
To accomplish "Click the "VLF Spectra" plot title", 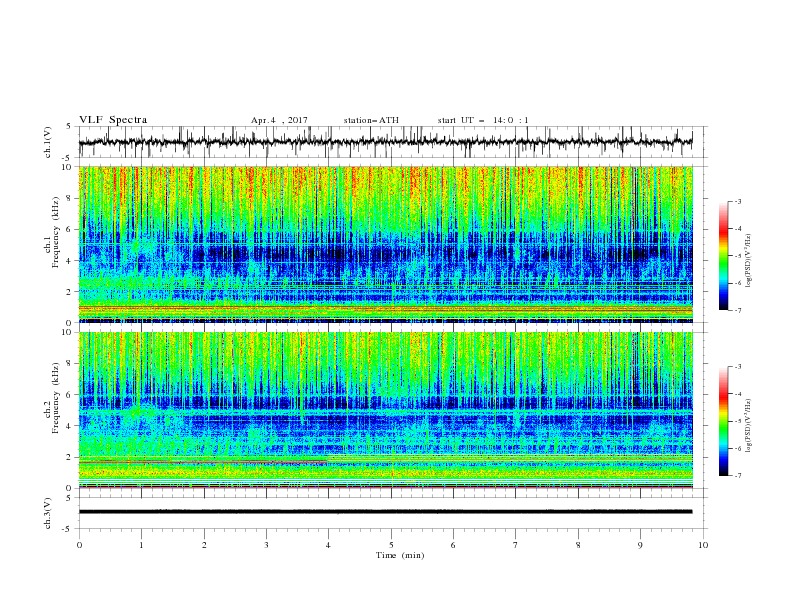I will 113,120.
